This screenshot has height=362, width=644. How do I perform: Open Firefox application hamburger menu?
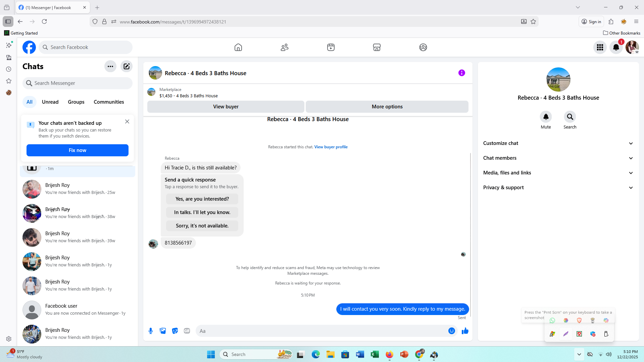click(636, 21)
